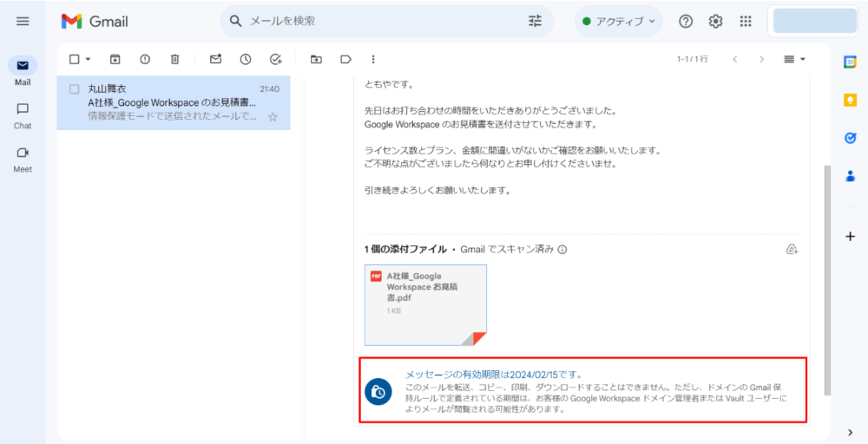Screen dimensions: 868x444
Task: Click the account profile box
Action: [x=815, y=21]
